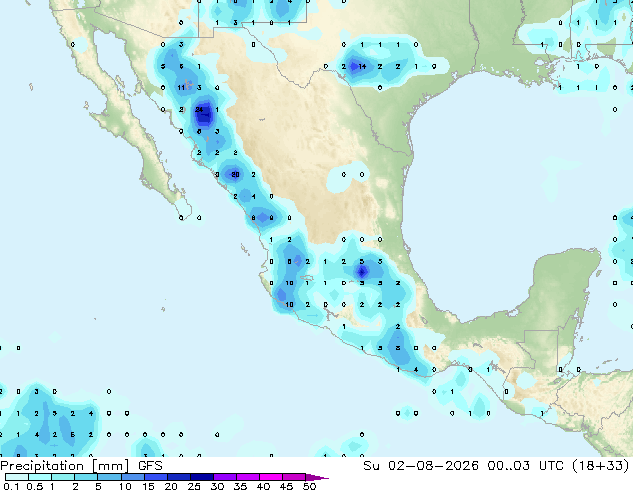This screenshot has width=634, height=490.
Task: Click the 15 to 20 mm legend swatch
Action: pos(155,477)
